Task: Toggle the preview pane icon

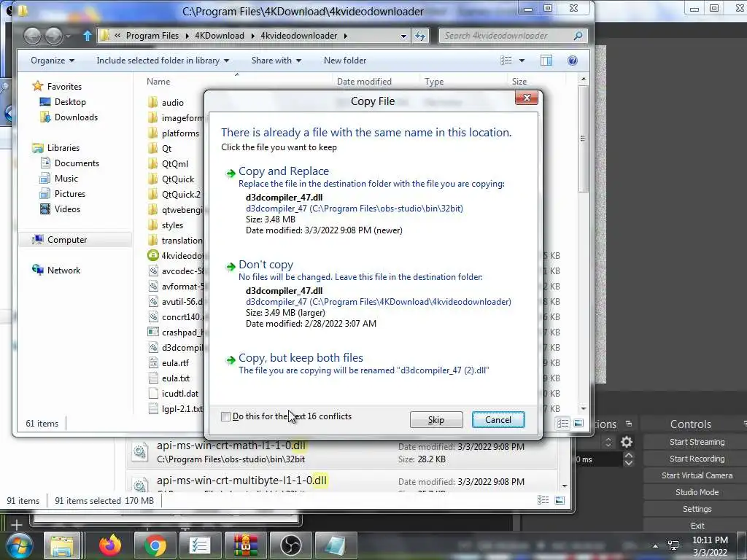Action: tap(546, 61)
